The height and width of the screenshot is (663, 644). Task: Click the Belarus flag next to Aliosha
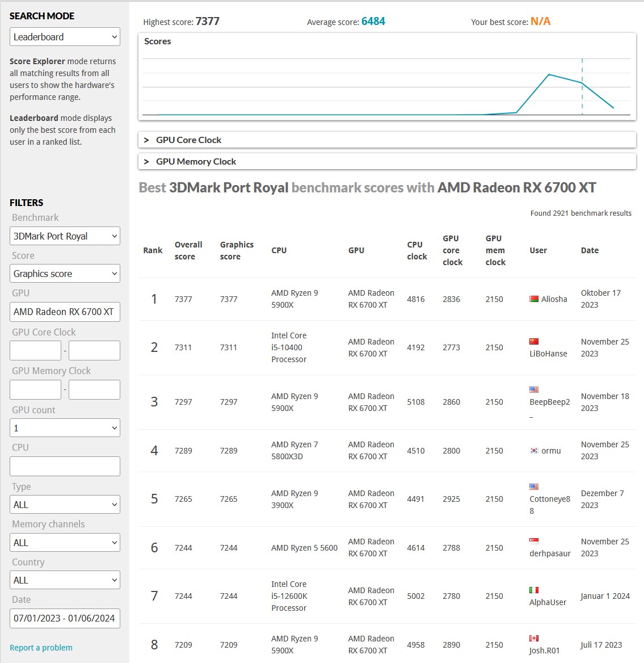click(534, 299)
